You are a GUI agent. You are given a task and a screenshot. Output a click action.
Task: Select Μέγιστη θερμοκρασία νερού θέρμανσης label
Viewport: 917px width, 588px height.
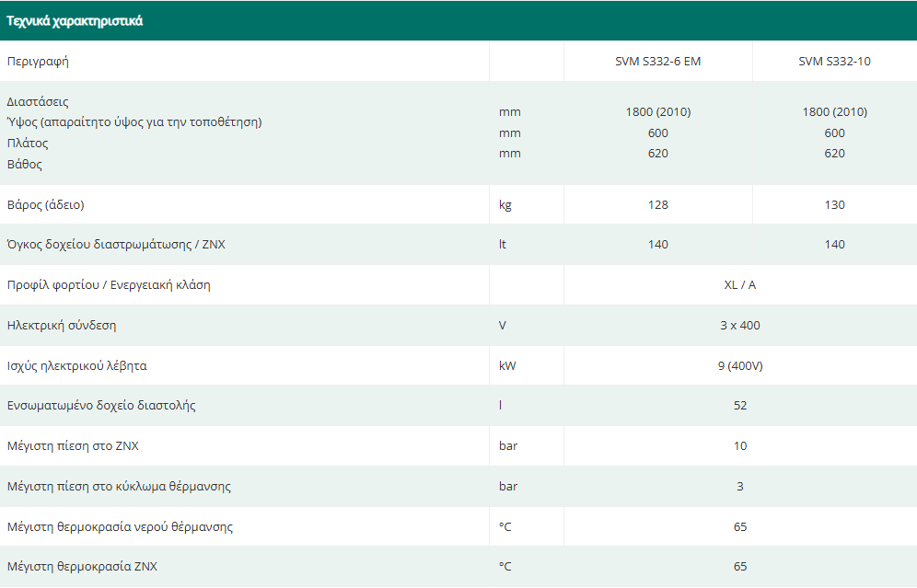120,526
